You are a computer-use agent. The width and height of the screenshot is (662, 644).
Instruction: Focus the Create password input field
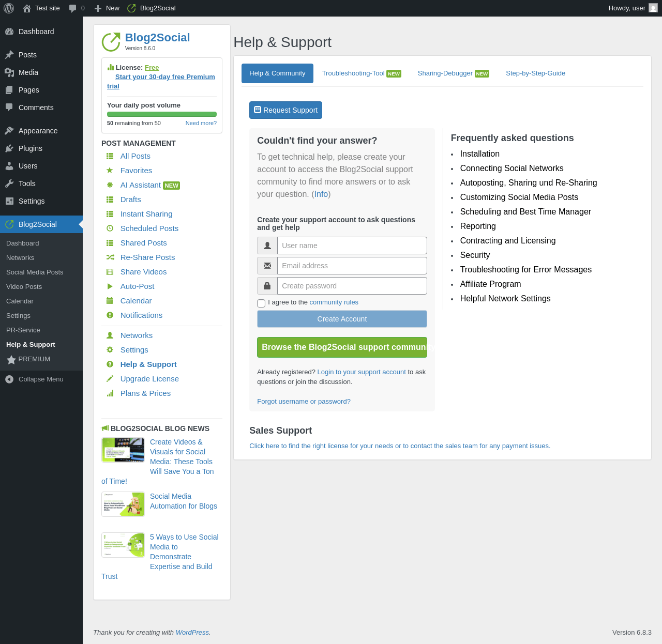coord(352,286)
